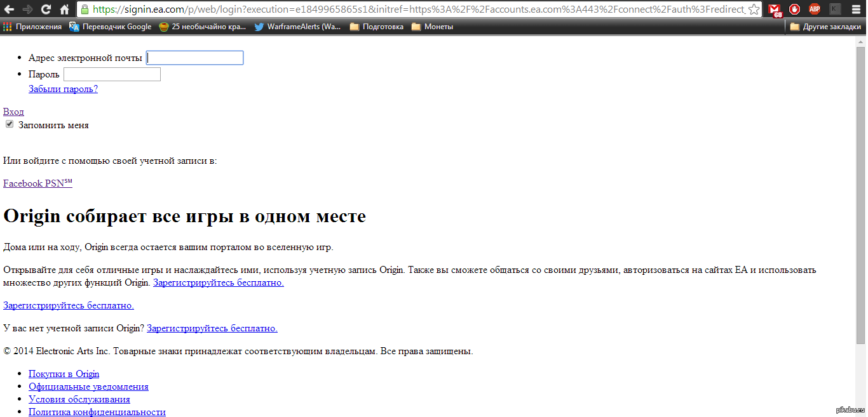Open the Политика конфиденциальности link
Image resolution: width=868 pixels, height=417 pixels.
[x=97, y=412]
